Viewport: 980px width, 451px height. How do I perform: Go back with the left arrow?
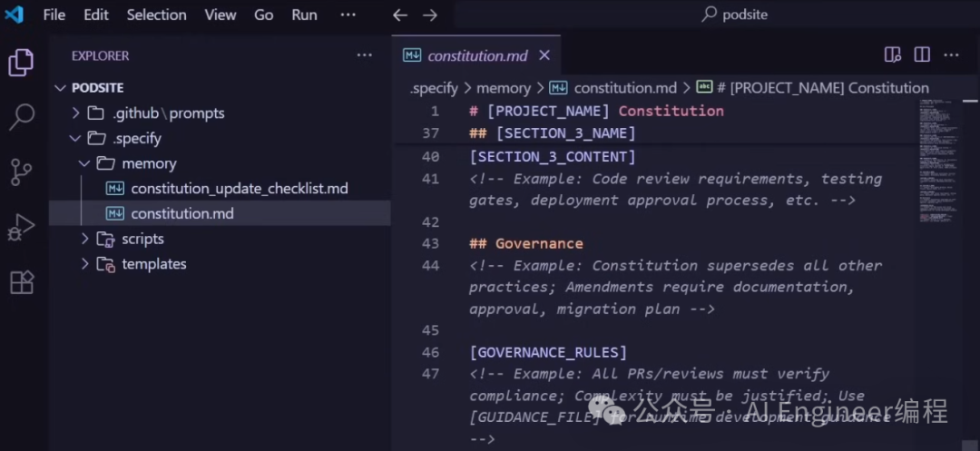point(400,15)
